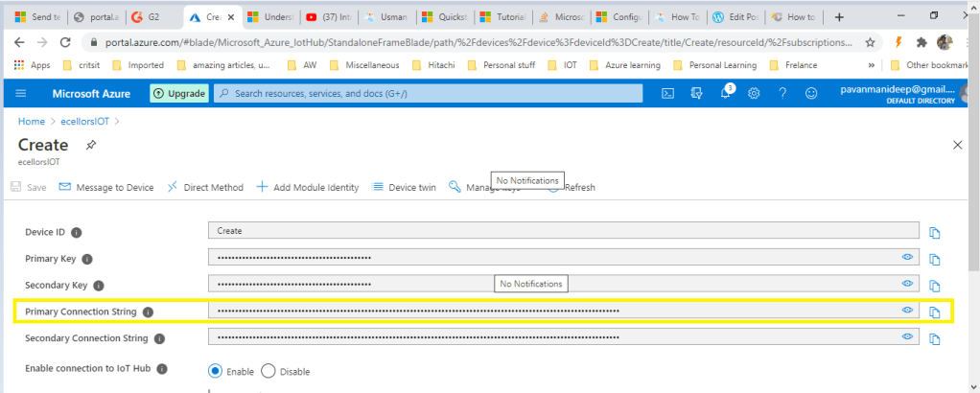Open the notifications bell icon
The height and width of the screenshot is (393, 980).
click(x=726, y=93)
